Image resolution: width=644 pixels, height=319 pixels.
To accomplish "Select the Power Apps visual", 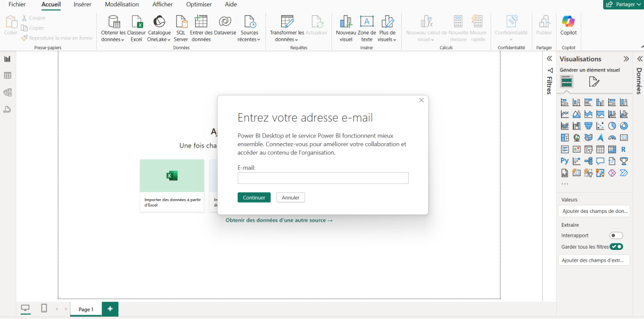I will (x=612, y=173).
